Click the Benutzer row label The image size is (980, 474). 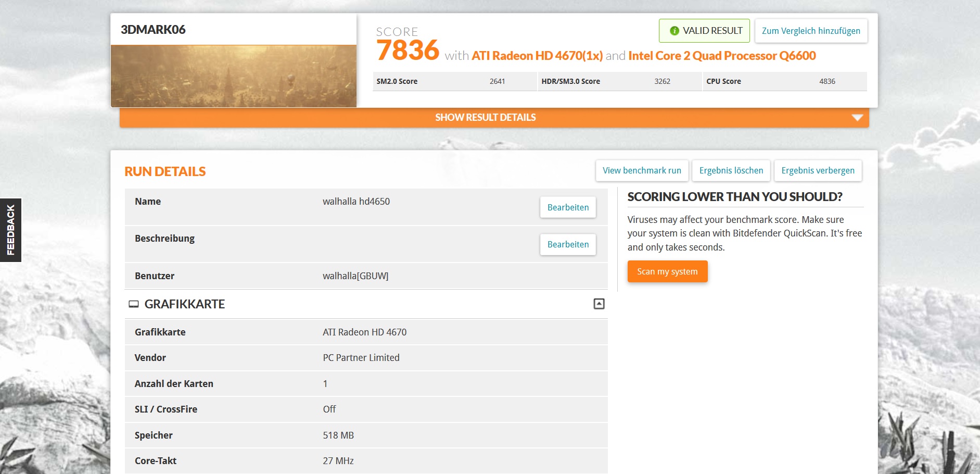(155, 276)
